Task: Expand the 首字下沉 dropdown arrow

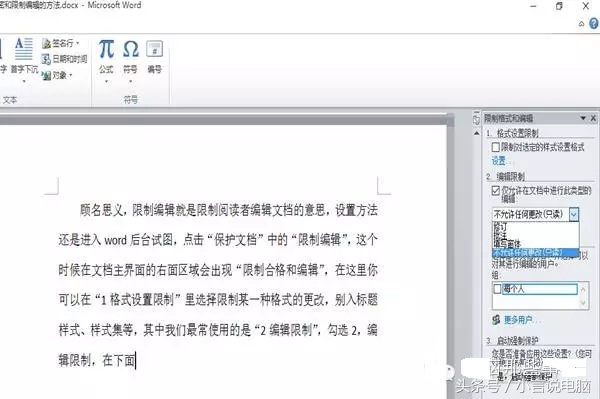Action: (24, 81)
